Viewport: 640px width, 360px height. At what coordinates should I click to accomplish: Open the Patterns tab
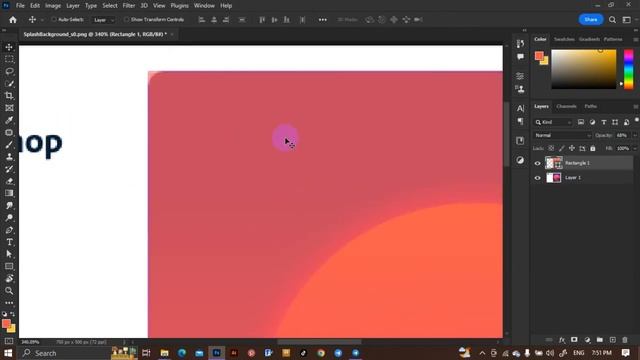(x=613, y=39)
